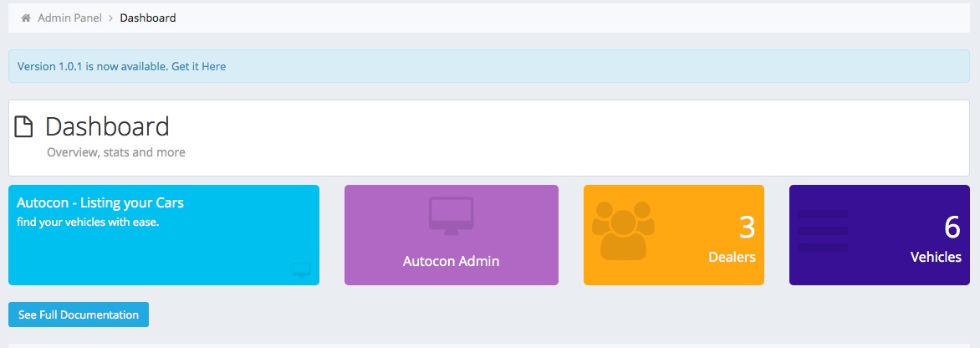Open the 6 Vehicles tile

coord(880,235)
